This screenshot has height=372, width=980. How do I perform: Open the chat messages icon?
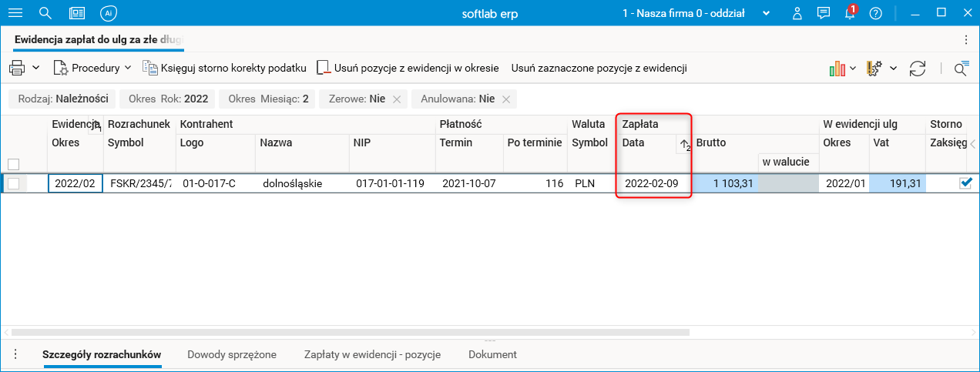point(824,13)
